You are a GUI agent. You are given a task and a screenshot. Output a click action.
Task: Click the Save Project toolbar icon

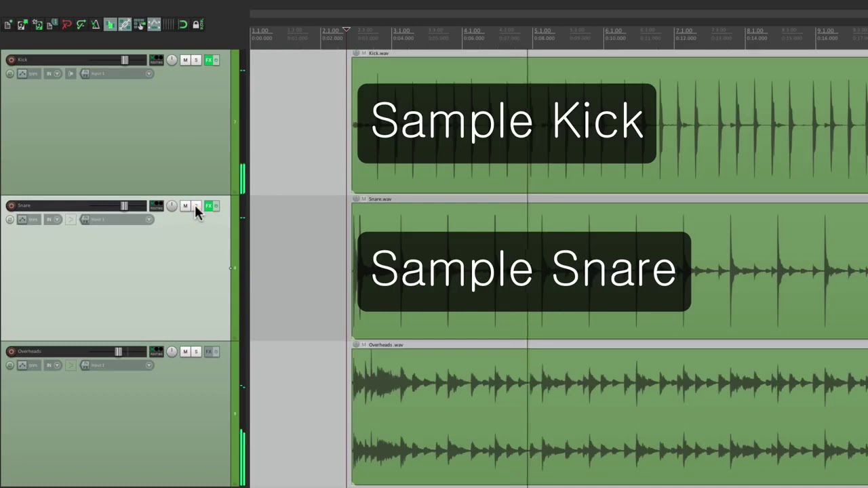(x=38, y=24)
